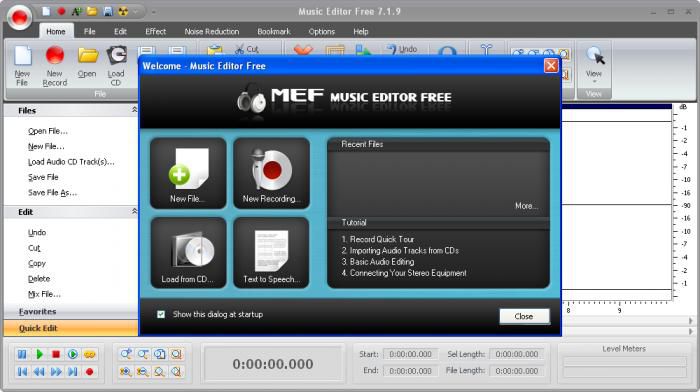Click the Load from CD tile
The width and height of the screenshot is (700, 392).
[x=188, y=253]
